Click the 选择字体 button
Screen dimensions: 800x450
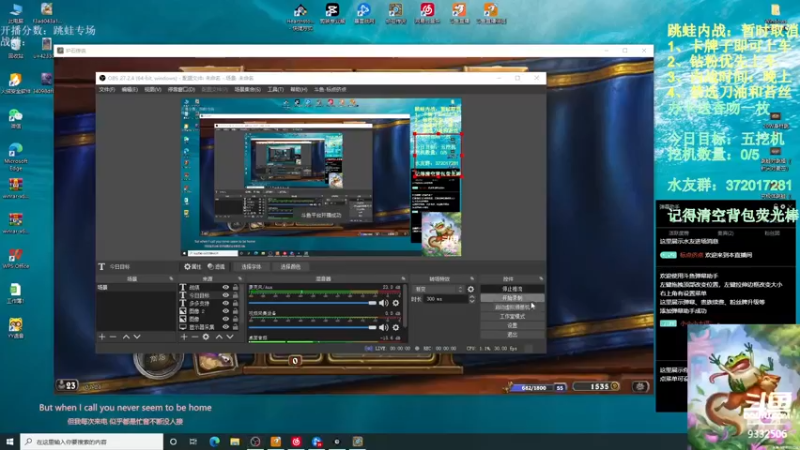point(251,267)
